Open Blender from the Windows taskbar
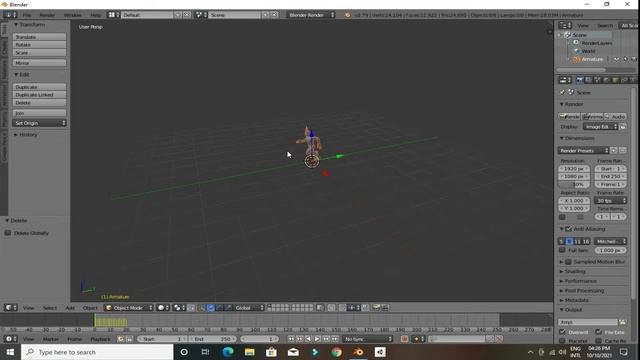This screenshot has width=640, height=360. (358, 352)
